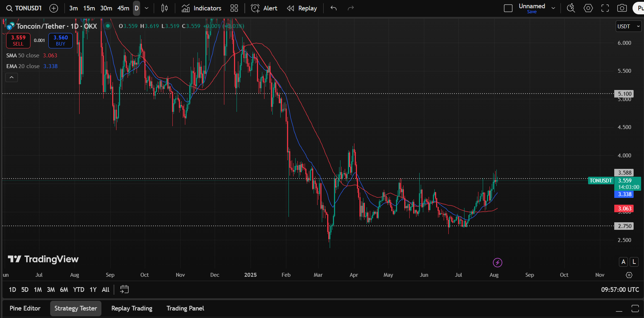Open symbol search TONUSDT

point(24,8)
